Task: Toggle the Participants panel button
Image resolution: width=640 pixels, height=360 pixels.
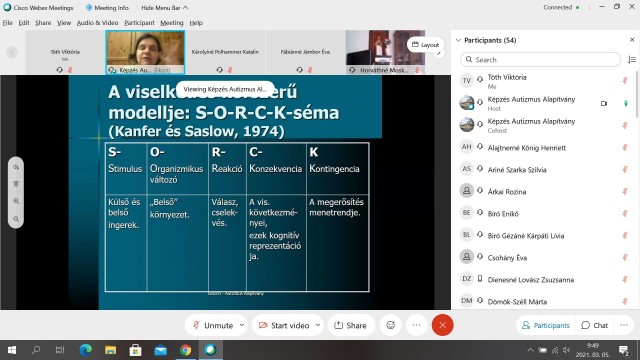Action: (x=546, y=325)
